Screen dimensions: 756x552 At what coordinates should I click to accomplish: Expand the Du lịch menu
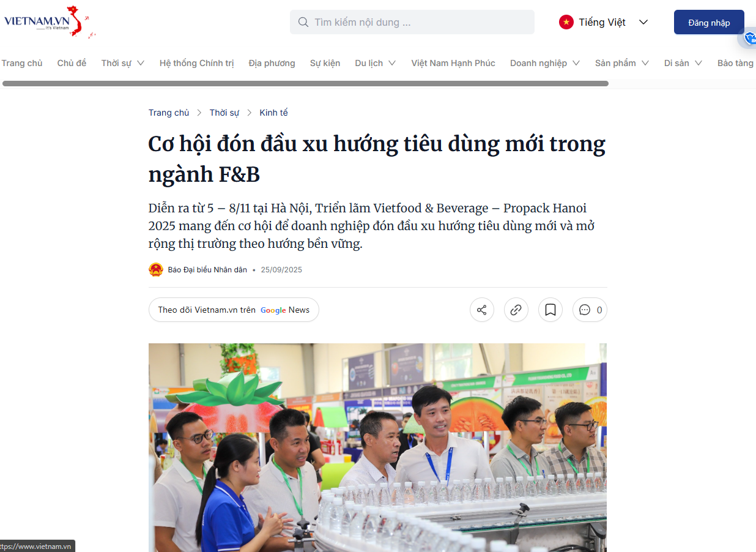coord(391,63)
